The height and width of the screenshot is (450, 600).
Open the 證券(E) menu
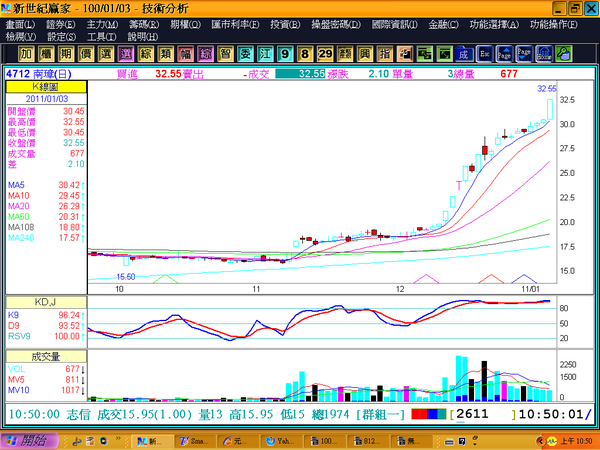point(61,25)
